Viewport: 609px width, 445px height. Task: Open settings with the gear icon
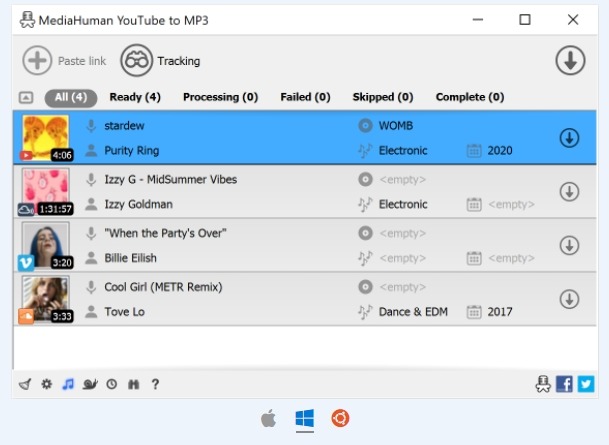(x=47, y=384)
